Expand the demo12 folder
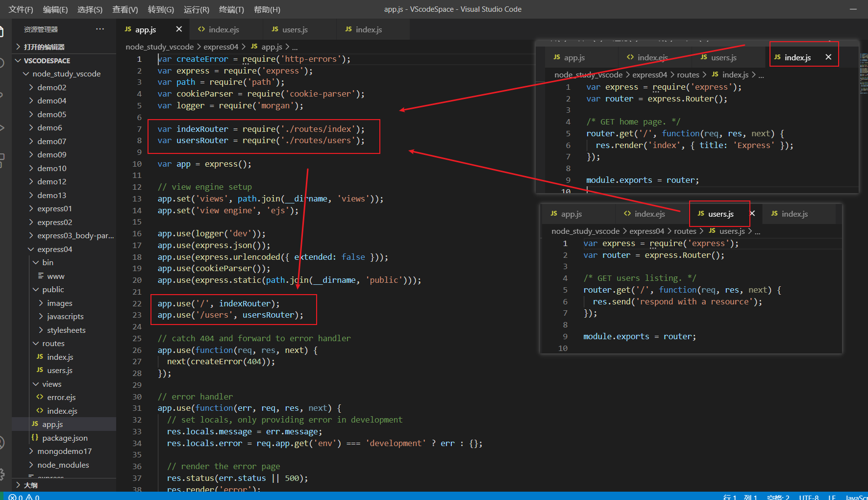The height and width of the screenshot is (500, 868). pyautogui.click(x=64, y=181)
